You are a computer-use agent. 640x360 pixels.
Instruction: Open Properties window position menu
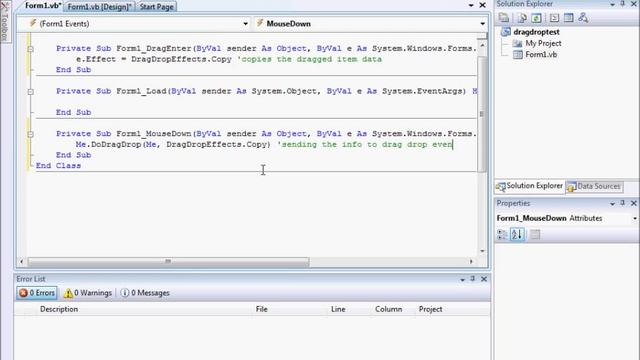tap(612, 203)
